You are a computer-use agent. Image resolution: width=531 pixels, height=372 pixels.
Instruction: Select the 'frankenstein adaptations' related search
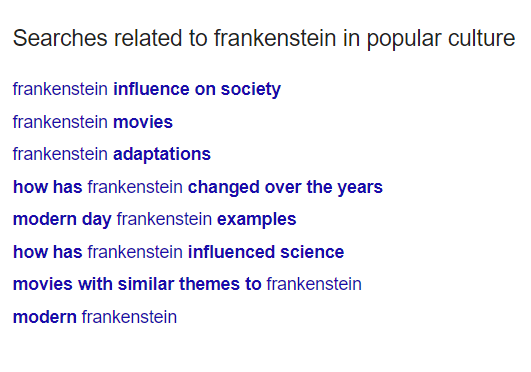click(x=112, y=154)
